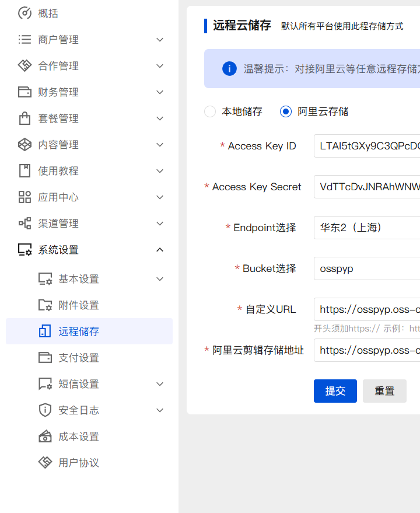Click into the Access Key ID field
Image resolution: width=420 pixels, height=513 pixels.
point(367,146)
